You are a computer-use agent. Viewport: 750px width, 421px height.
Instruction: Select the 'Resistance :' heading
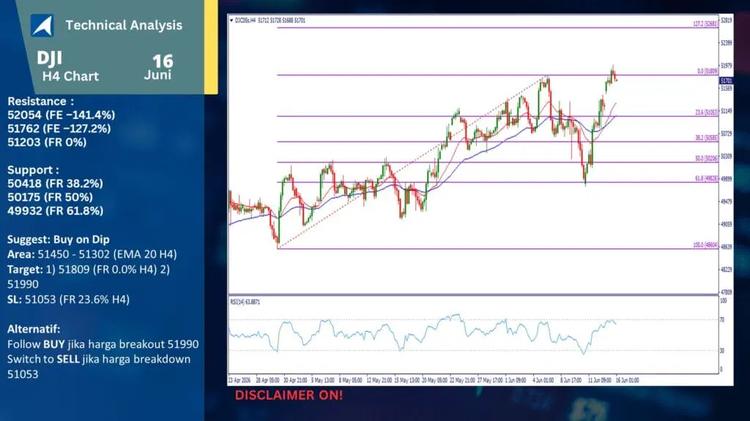(x=41, y=101)
